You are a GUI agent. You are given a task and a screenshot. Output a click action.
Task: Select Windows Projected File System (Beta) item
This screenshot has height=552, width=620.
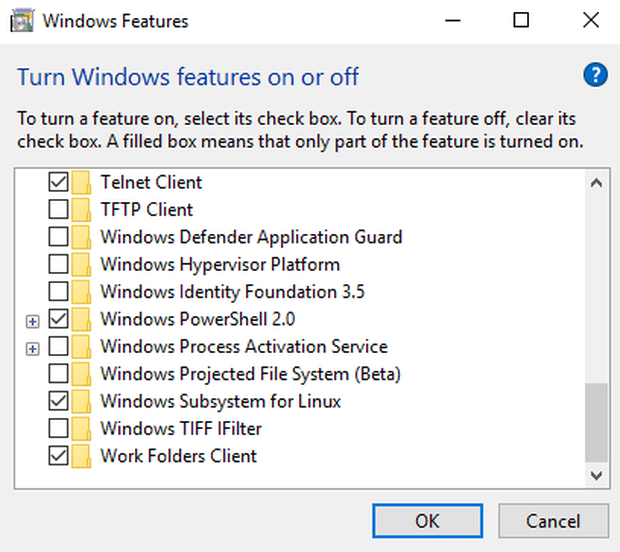(251, 374)
